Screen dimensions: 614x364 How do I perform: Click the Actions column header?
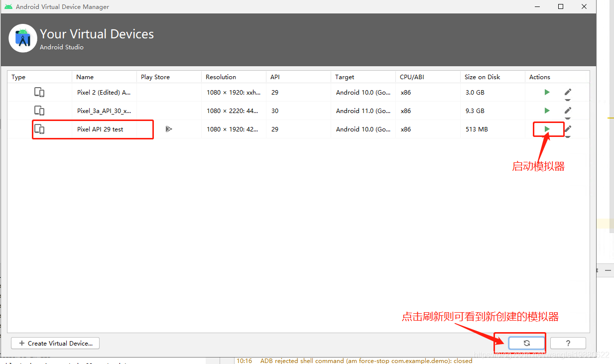(557, 77)
